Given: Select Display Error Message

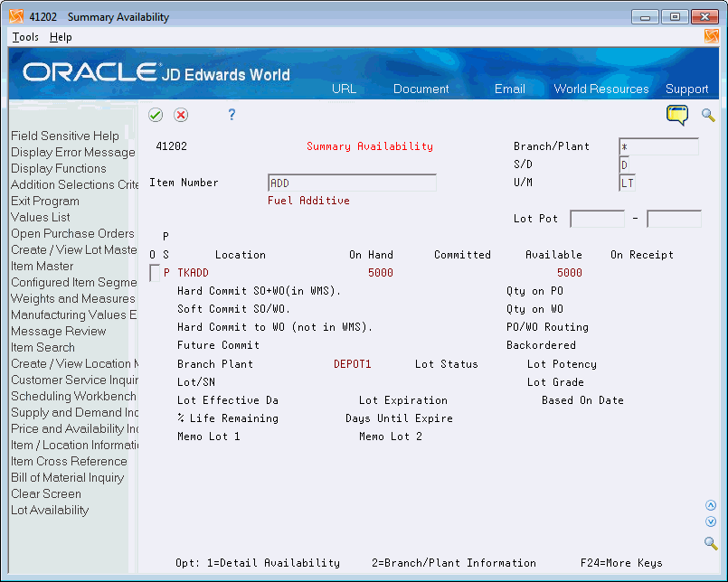Looking at the screenshot, I should point(73,152).
